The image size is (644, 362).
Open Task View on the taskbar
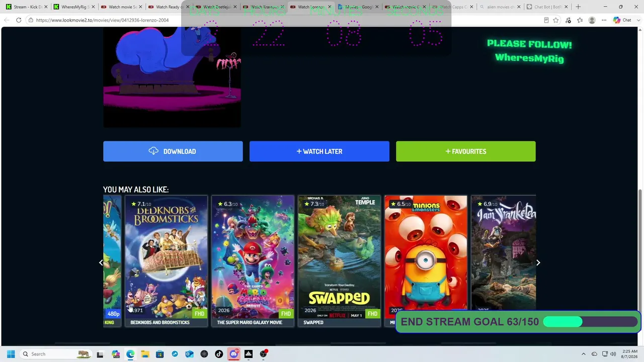[x=100, y=354]
